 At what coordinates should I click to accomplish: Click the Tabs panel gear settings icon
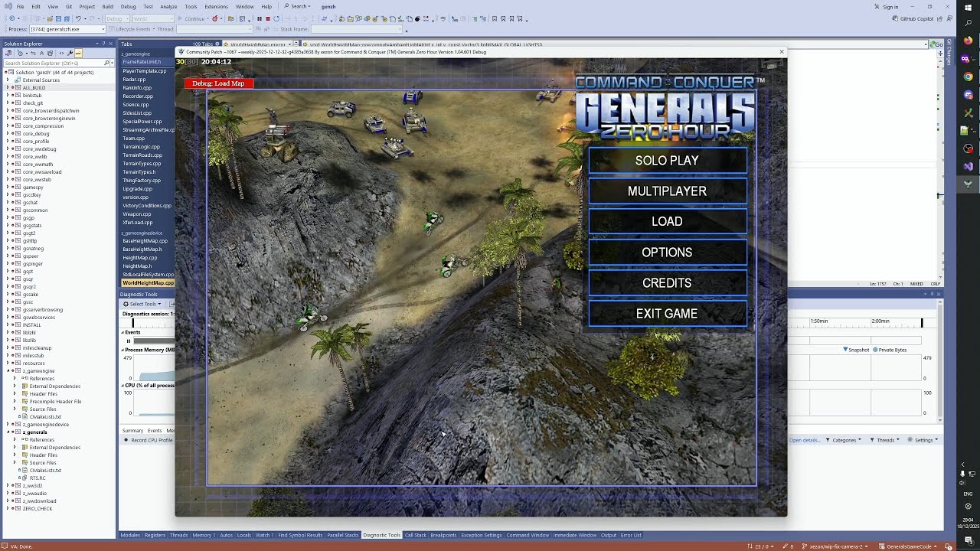[x=217, y=44]
